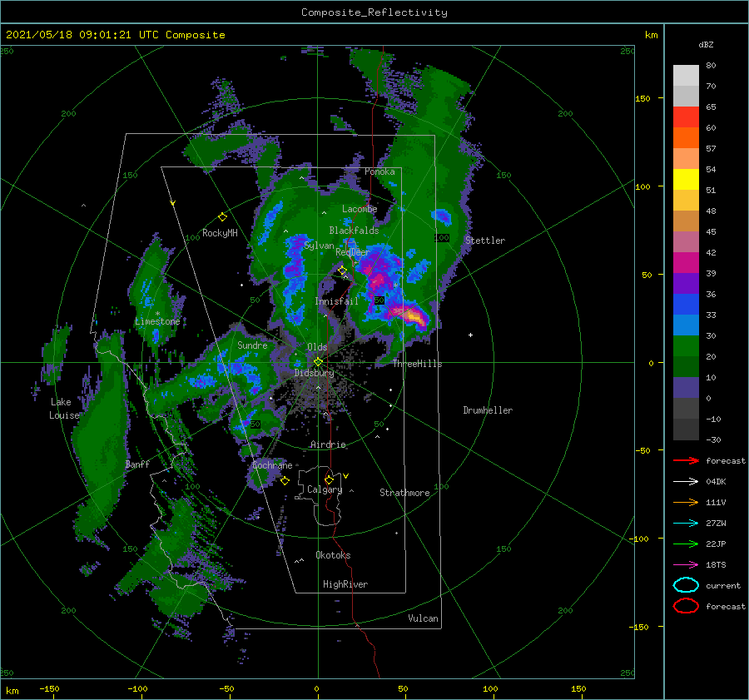749x700 pixels.
Task: Click the Calgary city label
Action: click(325, 489)
